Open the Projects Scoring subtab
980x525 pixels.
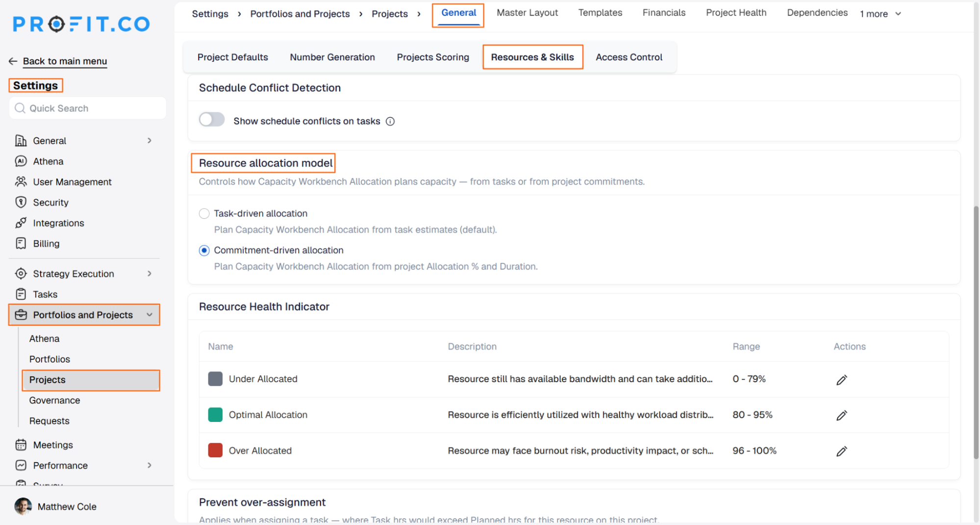pos(433,57)
